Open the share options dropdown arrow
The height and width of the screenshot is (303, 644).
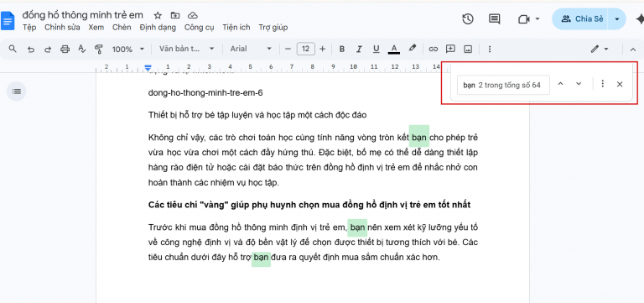click(x=616, y=19)
